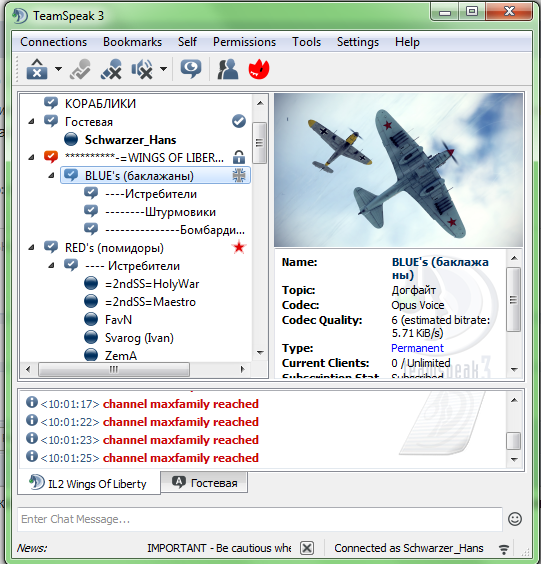The width and height of the screenshot is (541, 564).
Task: Close the news ticker with X button
Action: click(x=307, y=548)
